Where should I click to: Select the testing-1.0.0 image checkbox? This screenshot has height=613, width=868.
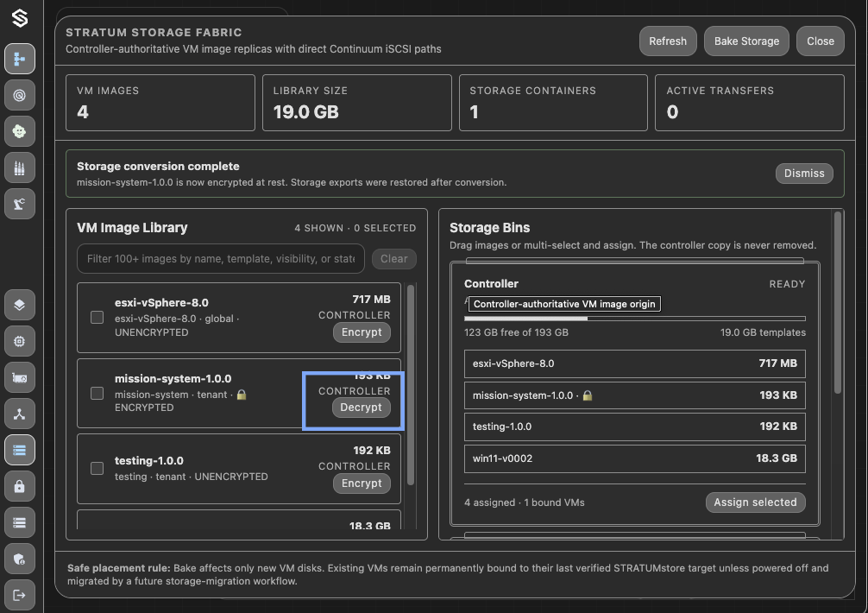tap(97, 469)
